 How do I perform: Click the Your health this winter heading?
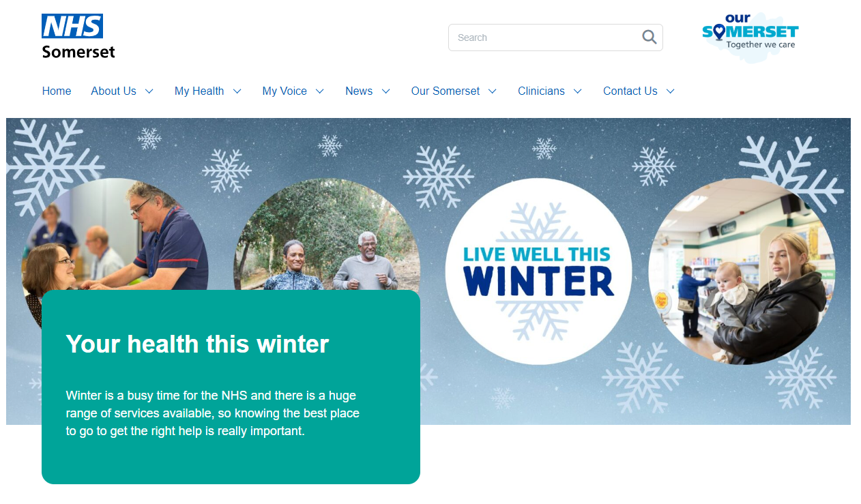(197, 344)
